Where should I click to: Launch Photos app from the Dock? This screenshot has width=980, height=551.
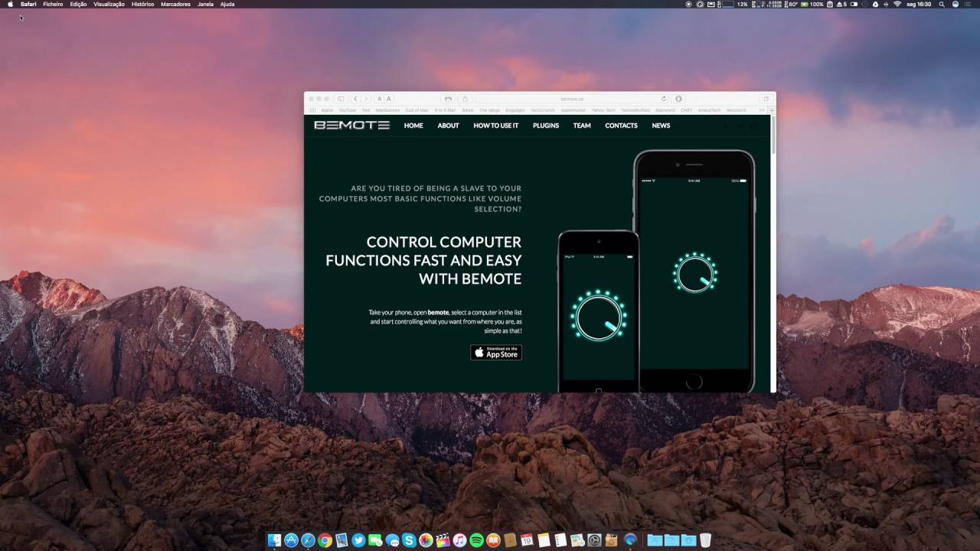point(426,540)
